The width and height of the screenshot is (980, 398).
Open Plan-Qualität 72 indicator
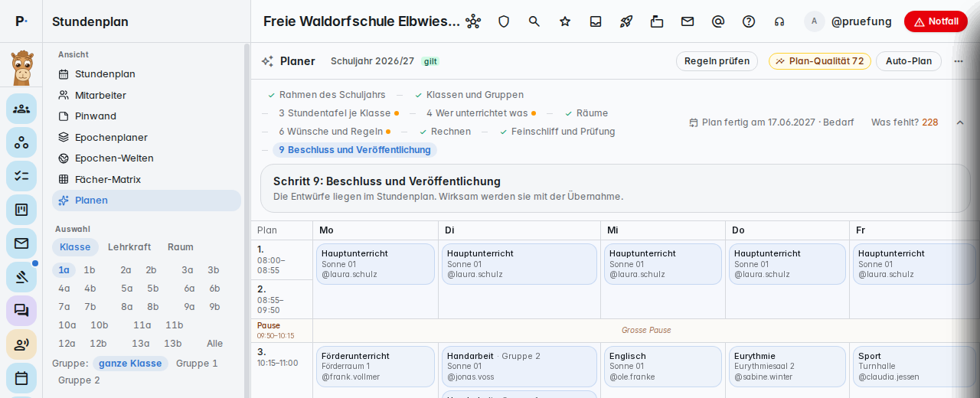(819, 61)
